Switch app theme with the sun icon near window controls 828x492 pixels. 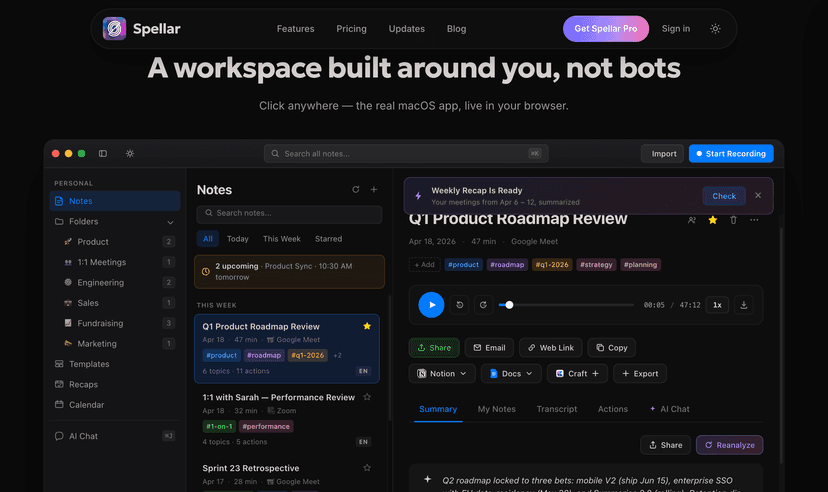[130, 154]
